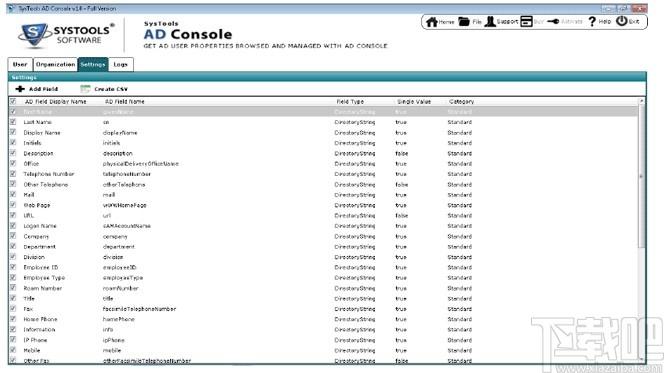Sort by AD Field Name column header
This screenshot has height=373, width=666.
[x=124, y=102]
